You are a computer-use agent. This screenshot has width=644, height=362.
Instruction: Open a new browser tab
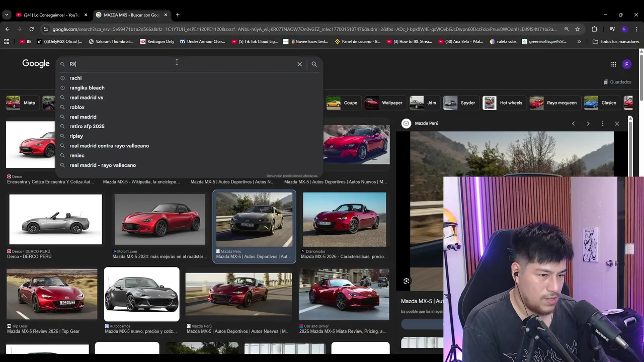pyautogui.click(x=178, y=15)
